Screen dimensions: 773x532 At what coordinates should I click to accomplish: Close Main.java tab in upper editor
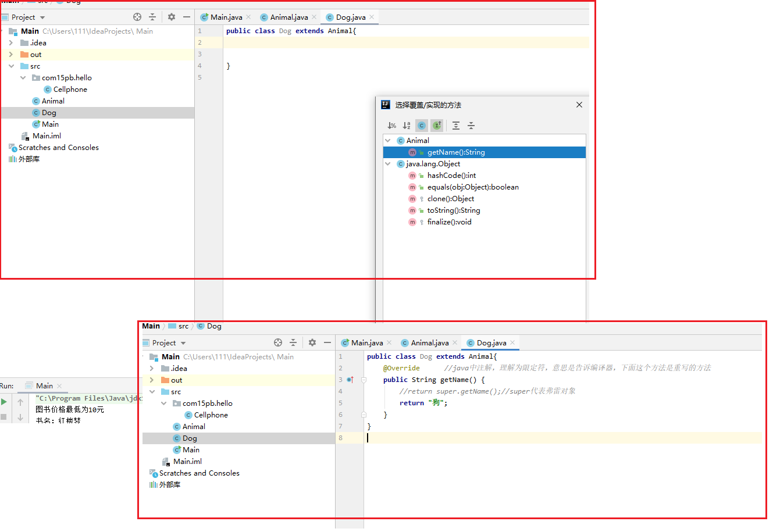tap(248, 17)
